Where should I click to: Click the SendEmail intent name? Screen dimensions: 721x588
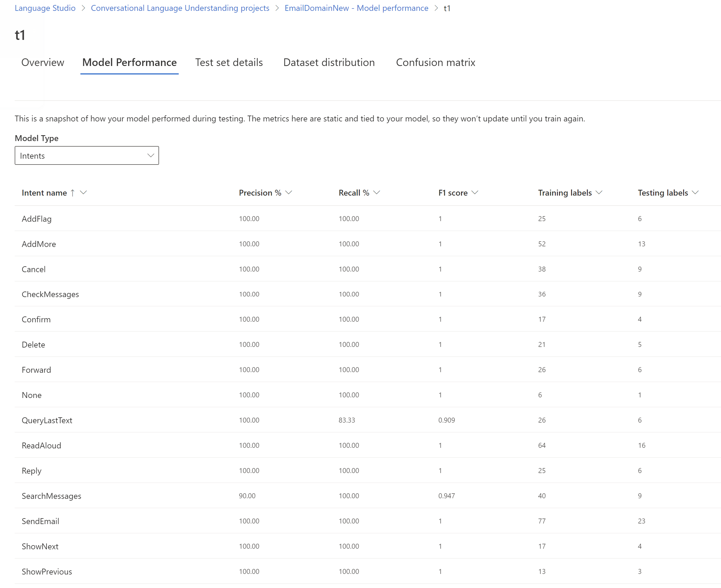coord(40,521)
